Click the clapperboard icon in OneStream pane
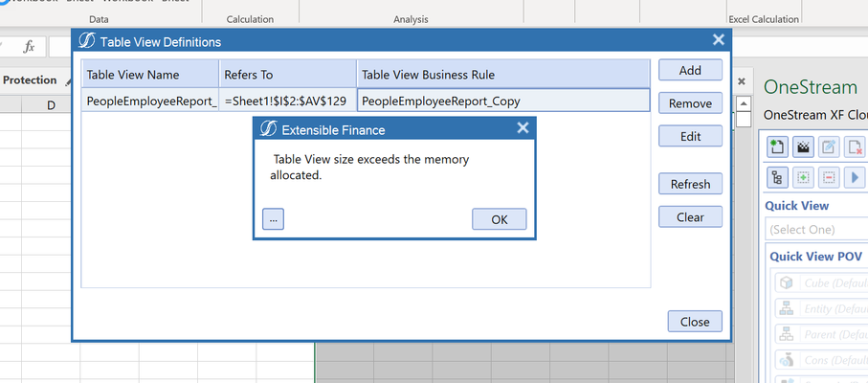The image size is (868, 383). pyautogui.click(x=803, y=146)
